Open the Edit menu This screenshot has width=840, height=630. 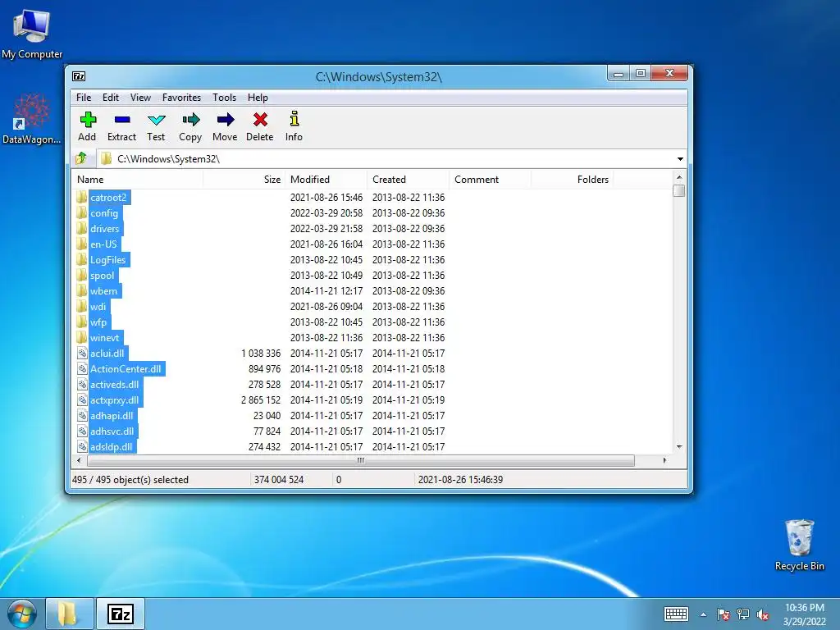tap(111, 98)
